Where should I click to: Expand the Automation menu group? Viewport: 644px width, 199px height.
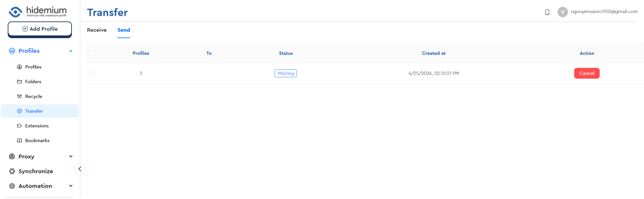point(71,186)
